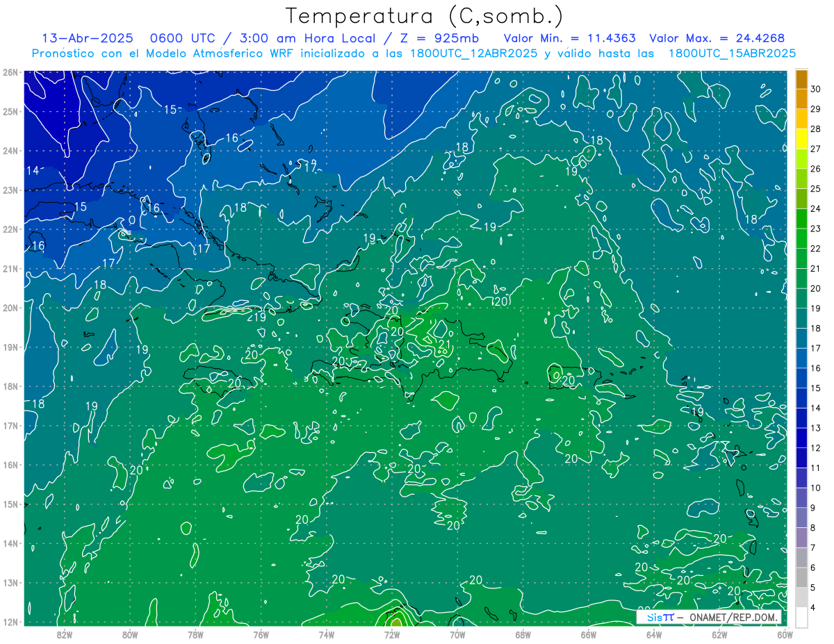834x644 pixels.
Task: Click the white bottom color scale segment
Action: [x=802, y=617]
